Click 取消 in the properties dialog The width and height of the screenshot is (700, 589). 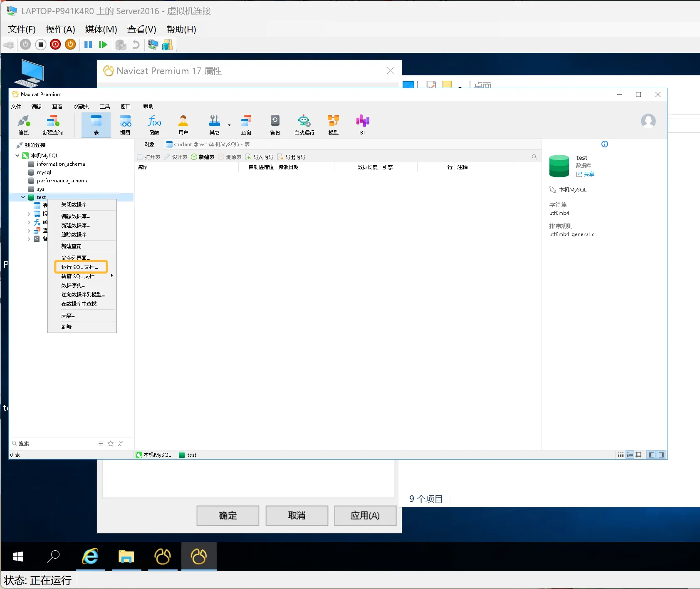tap(297, 516)
